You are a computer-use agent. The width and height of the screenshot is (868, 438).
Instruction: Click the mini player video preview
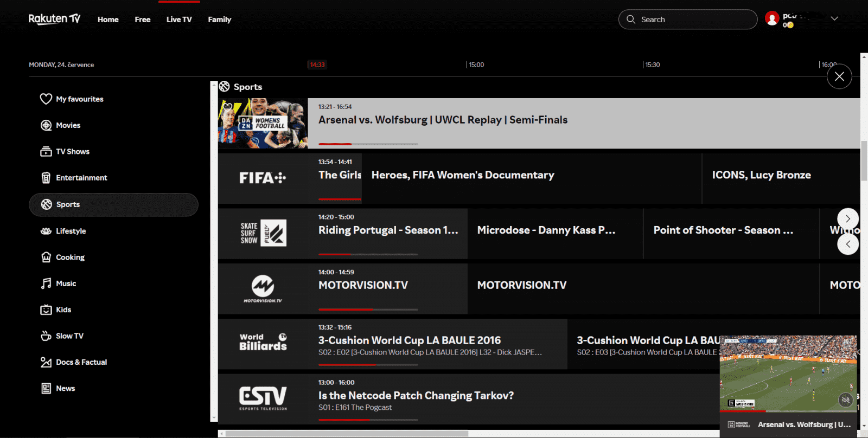(788, 373)
